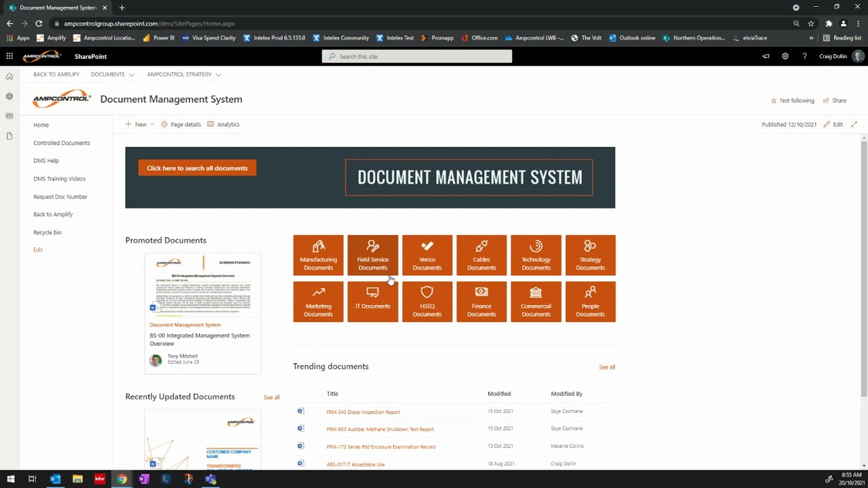This screenshot has width=868, height=488.
Task: Open FRM-172 Series 950 Enclosure Examination Record
Action: [380, 447]
